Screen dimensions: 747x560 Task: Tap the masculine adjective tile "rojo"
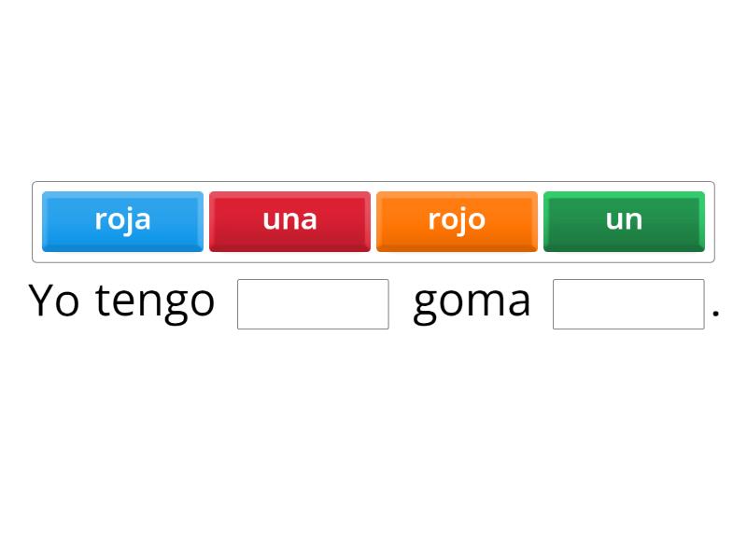[x=457, y=221]
